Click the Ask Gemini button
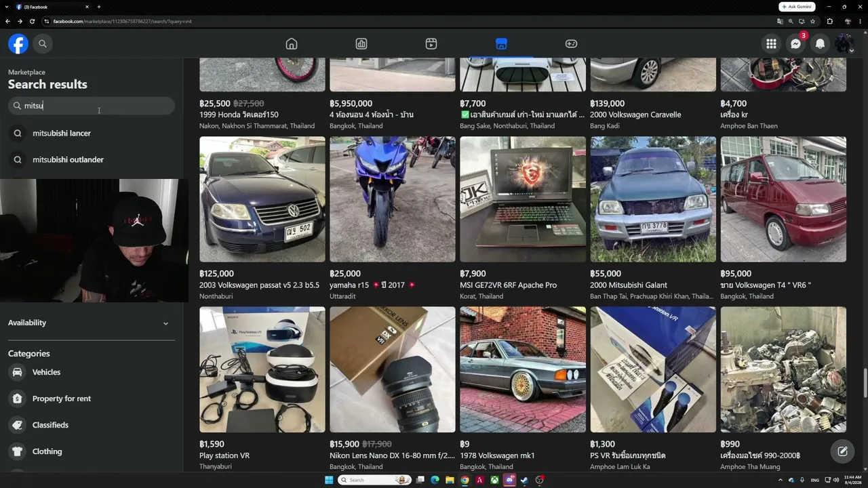Viewport: 868px width, 488px height. 797,7
